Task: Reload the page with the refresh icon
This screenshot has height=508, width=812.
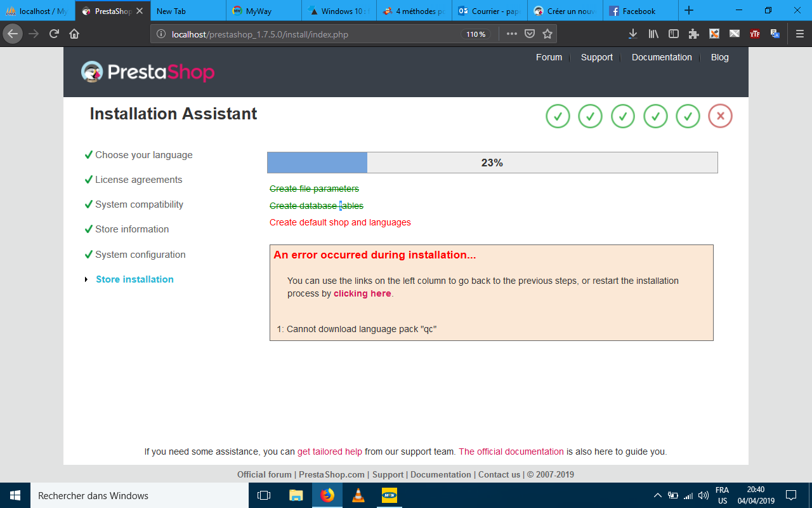Action: coord(54,34)
